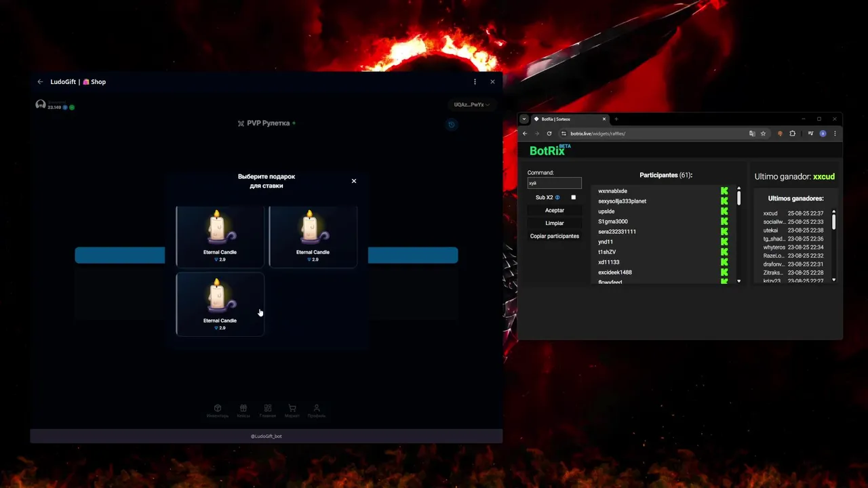Viewport: 868px width, 488px height.
Task: Click Kick icon beside S1gma3000
Action: [x=724, y=221]
